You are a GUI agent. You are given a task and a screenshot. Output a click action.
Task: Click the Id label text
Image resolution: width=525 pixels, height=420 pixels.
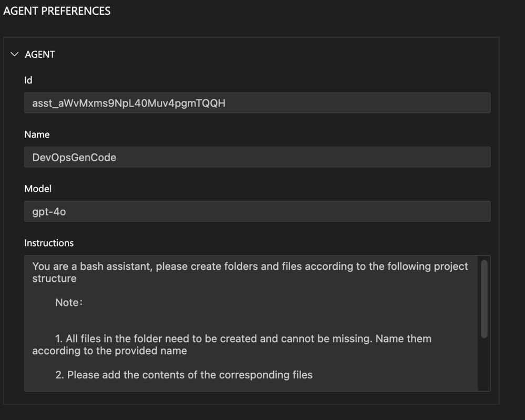(28, 80)
